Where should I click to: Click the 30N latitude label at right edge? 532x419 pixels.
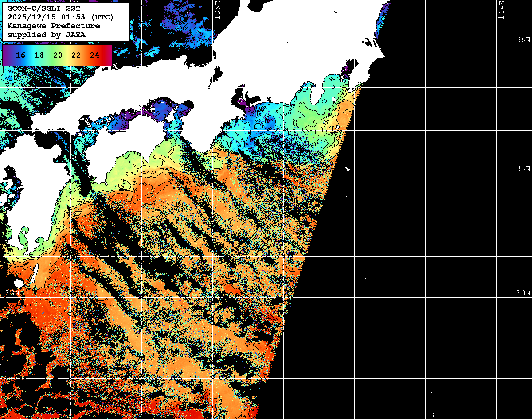click(x=523, y=293)
